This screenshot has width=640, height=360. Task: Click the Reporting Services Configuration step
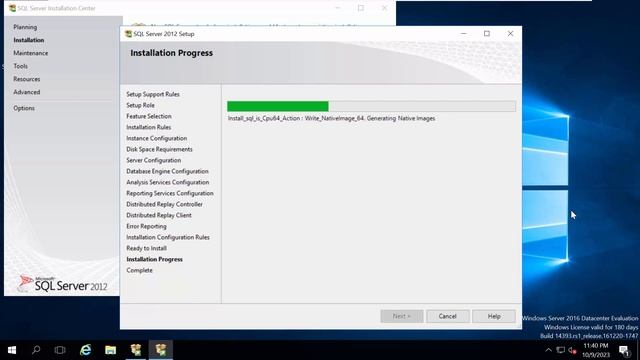[170, 193]
